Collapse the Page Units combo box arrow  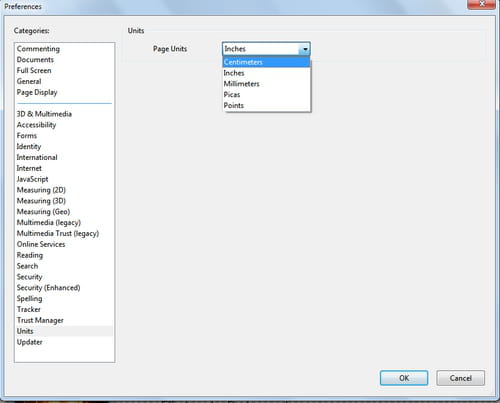[x=304, y=49]
